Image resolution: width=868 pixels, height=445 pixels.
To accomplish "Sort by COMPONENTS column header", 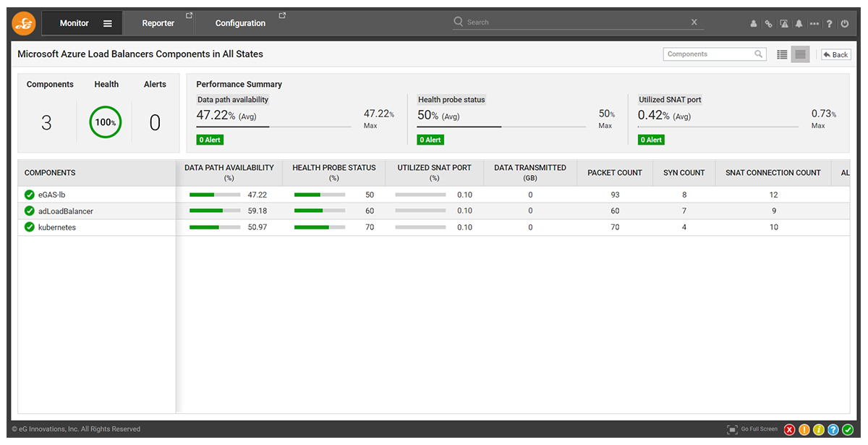I will point(50,173).
